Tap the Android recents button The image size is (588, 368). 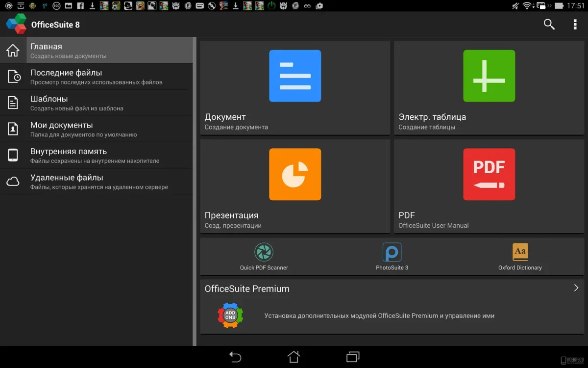352,357
